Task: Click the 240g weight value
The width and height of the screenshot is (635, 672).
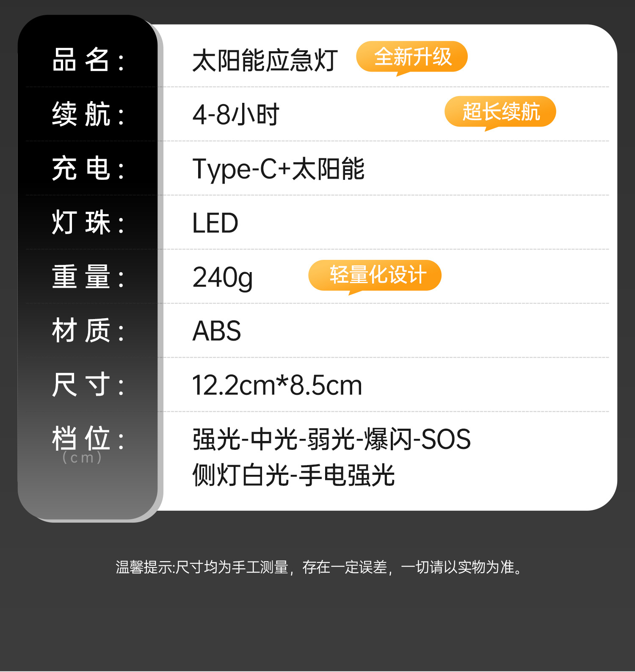Action: click(223, 278)
